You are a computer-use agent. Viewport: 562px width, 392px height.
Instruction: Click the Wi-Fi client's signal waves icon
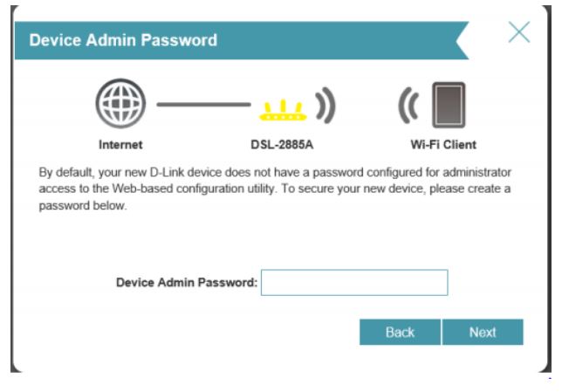coord(408,105)
